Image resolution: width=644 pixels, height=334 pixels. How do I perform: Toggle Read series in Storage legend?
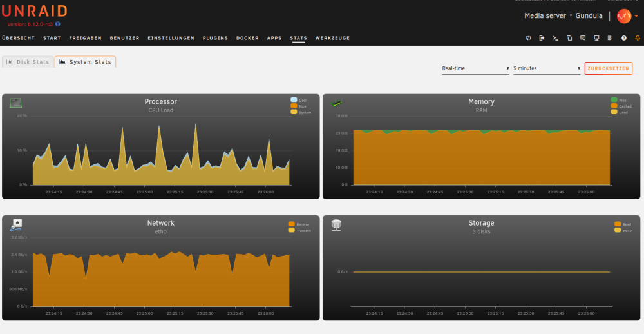pos(623,224)
